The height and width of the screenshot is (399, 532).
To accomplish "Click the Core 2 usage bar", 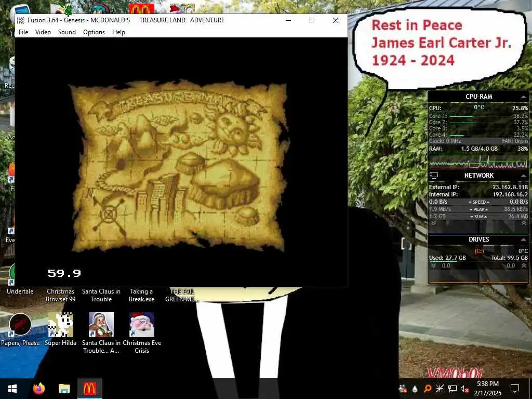I will tap(461, 123).
